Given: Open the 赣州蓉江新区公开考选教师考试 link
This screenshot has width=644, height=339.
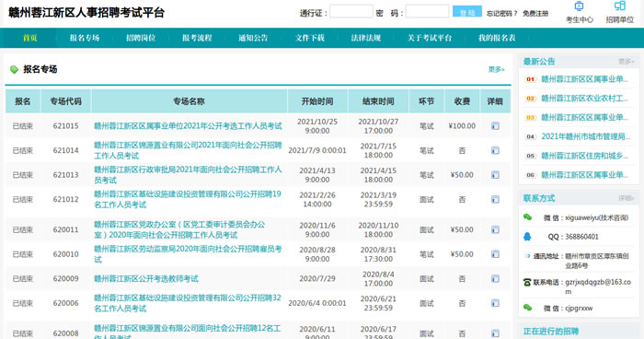Looking at the screenshot, I should (x=145, y=278).
